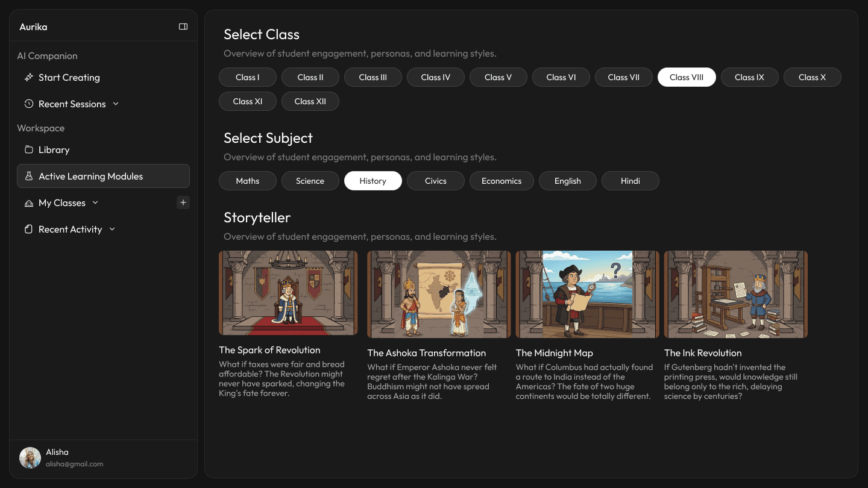Click the clock icon beside Recent Sessions
This screenshot has width=868, height=488.
[x=28, y=104]
